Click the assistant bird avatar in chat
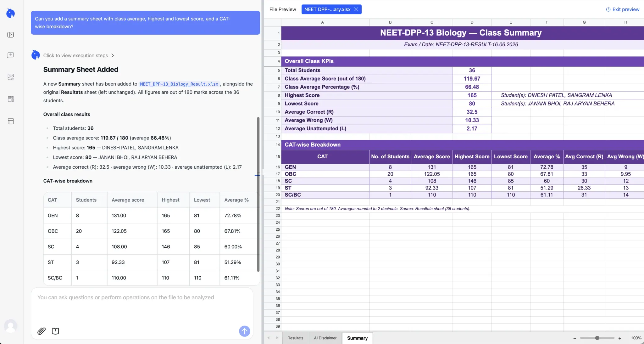The image size is (644, 344). tap(36, 55)
